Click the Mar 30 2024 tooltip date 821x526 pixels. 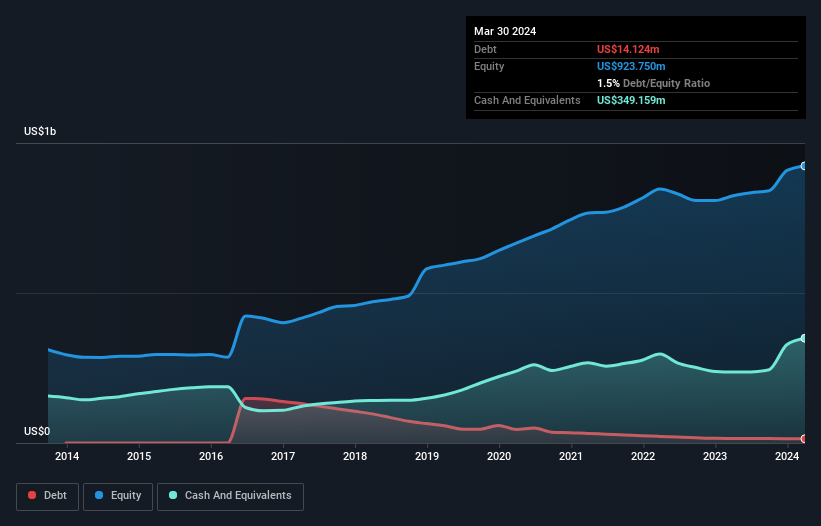505,31
